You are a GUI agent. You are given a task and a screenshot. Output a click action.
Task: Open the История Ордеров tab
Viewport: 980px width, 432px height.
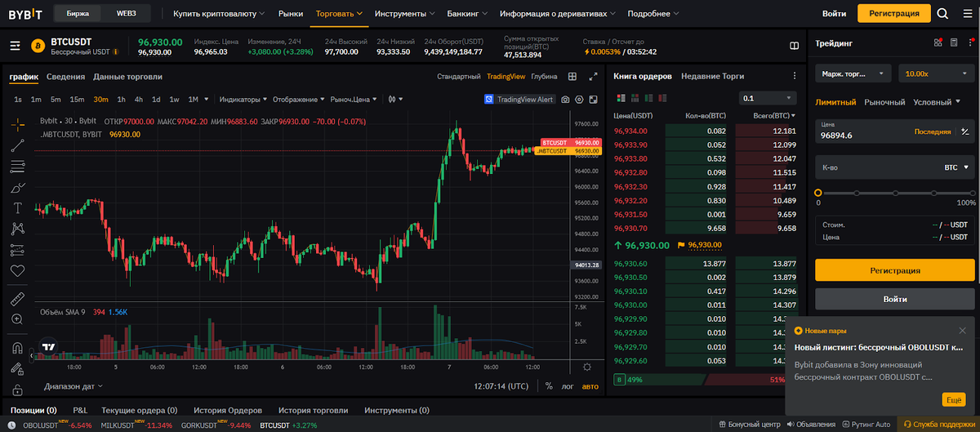coord(229,410)
